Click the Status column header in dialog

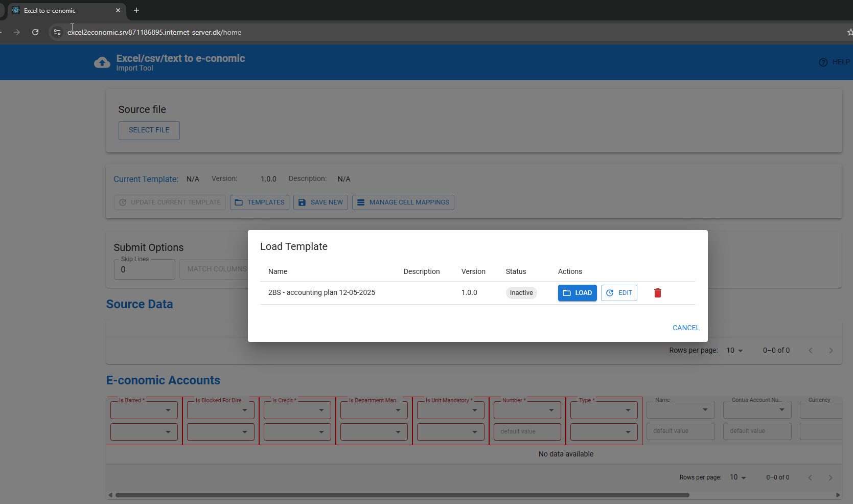click(516, 271)
